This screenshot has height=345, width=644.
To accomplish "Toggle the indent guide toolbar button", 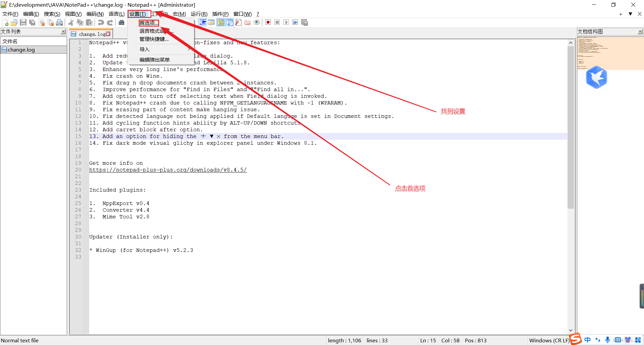I will 203,22.
